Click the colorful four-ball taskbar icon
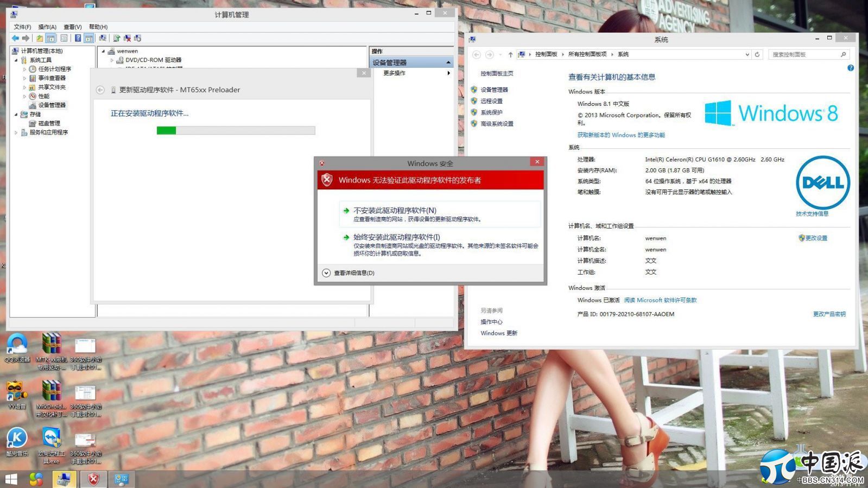 point(36,479)
